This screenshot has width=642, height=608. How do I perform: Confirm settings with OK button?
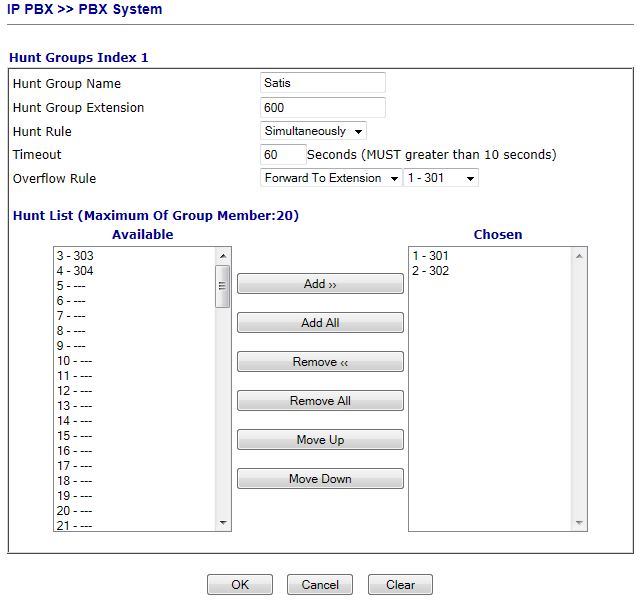[240, 585]
